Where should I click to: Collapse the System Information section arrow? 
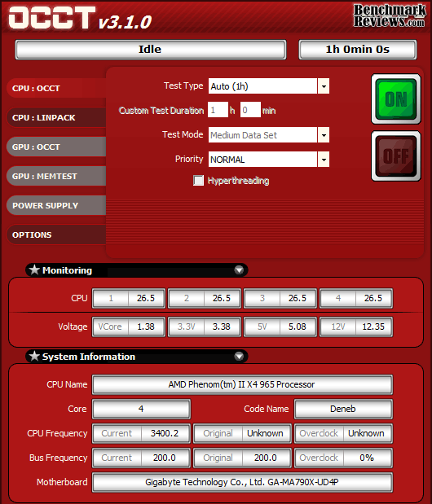(x=239, y=356)
